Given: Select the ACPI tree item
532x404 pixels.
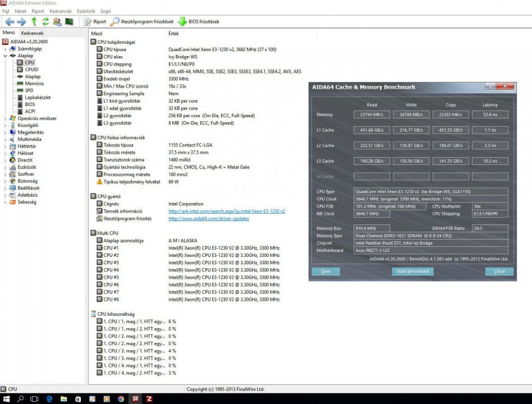Looking at the screenshot, I should (x=30, y=111).
